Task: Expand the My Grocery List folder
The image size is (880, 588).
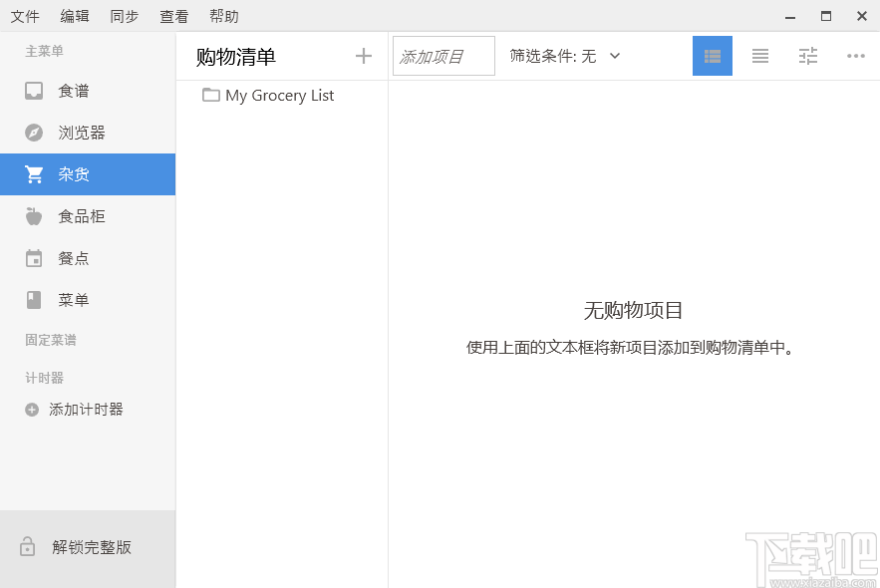Action: click(210, 96)
